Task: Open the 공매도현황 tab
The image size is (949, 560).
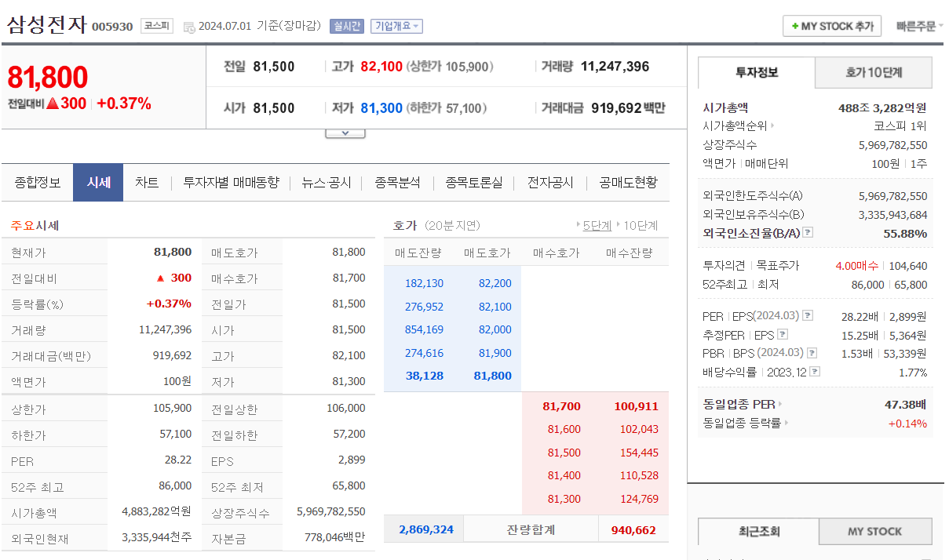Action: 628,183
